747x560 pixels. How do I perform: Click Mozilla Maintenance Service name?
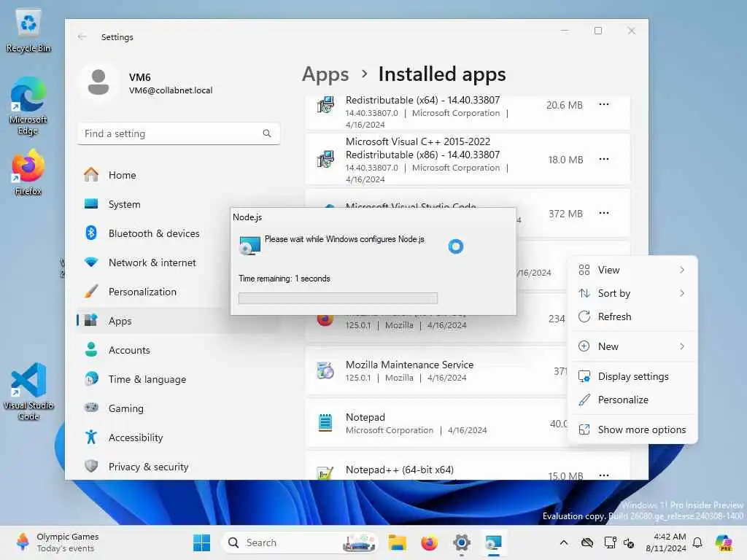pyautogui.click(x=410, y=365)
